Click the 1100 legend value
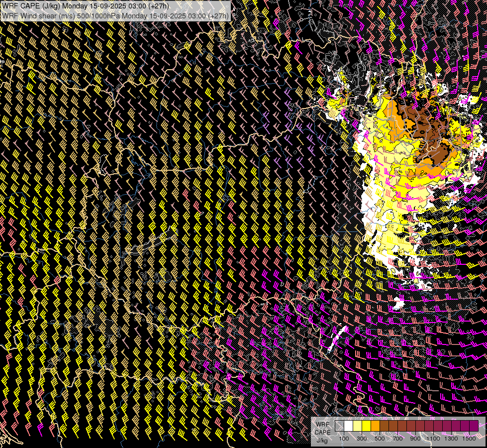Image resolution: width=487 pixels, height=448 pixels. (x=433, y=439)
